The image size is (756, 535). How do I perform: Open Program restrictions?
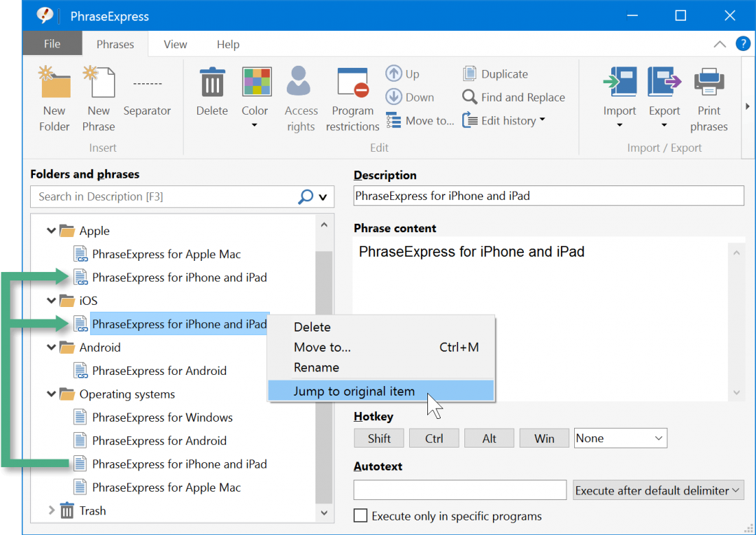click(352, 99)
